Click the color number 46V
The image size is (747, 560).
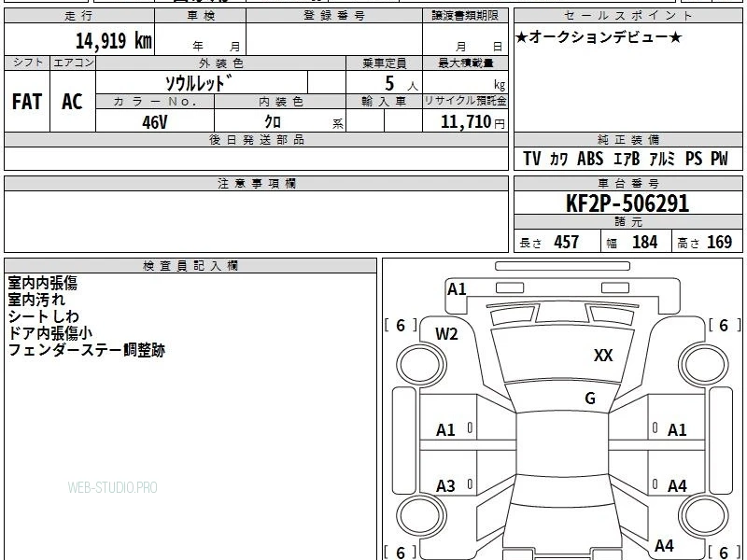154,122
